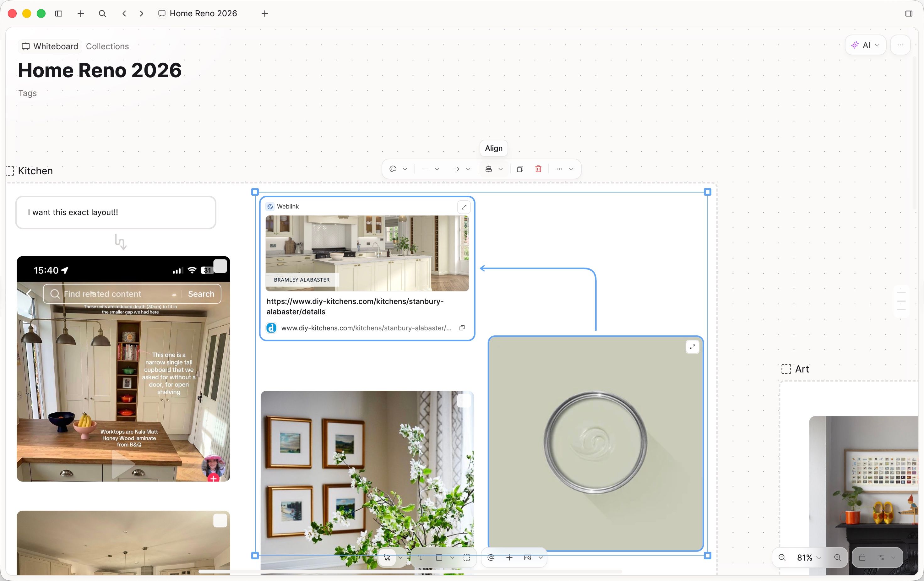This screenshot has width=924, height=581.
Task: Open selection toolbar's three-dot more options
Action: click(559, 169)
